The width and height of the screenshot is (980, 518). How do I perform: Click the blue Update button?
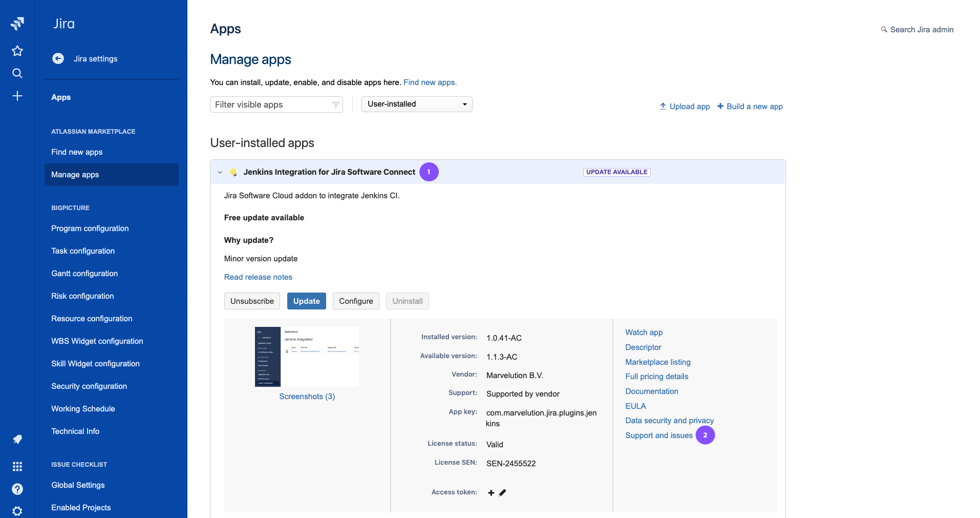click(x=307, y=301)
